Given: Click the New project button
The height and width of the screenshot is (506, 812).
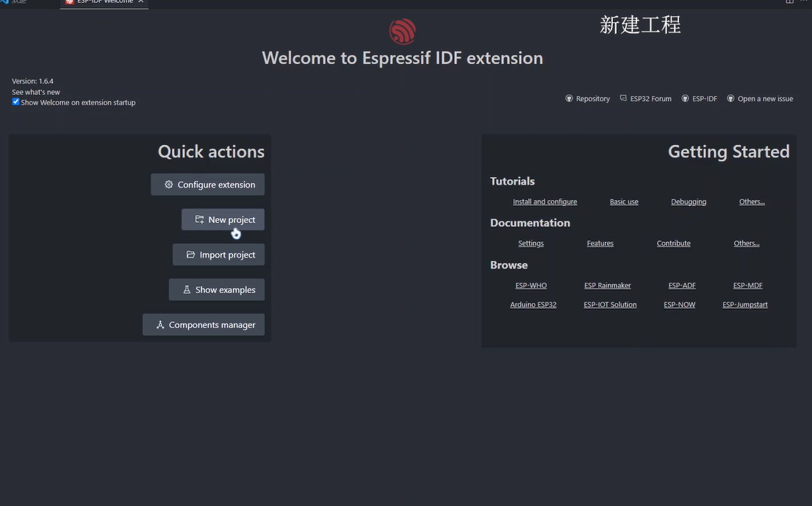Looking at the screenshot, I should [223, 219].
